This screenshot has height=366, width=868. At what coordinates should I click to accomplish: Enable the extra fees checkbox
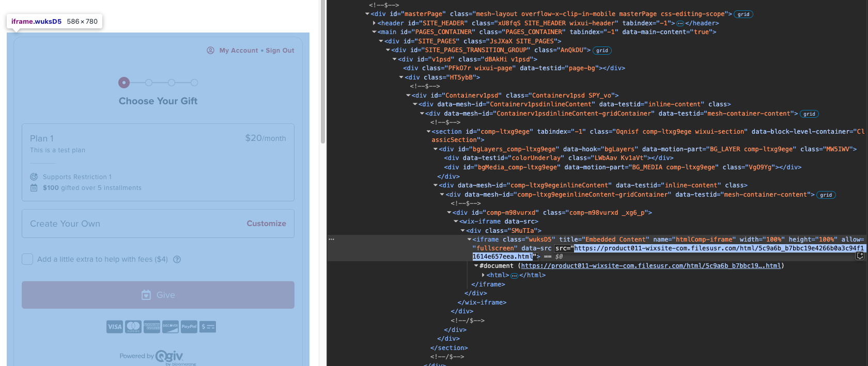pyautogui.click(x=27, y=259)
